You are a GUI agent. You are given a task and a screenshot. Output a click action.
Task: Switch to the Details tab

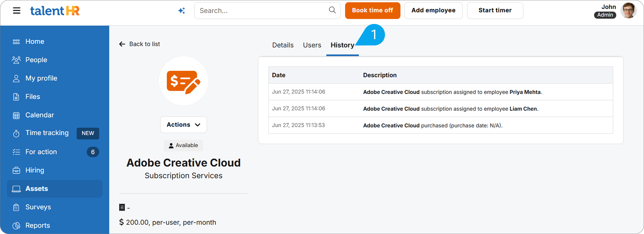click(283, 45)
